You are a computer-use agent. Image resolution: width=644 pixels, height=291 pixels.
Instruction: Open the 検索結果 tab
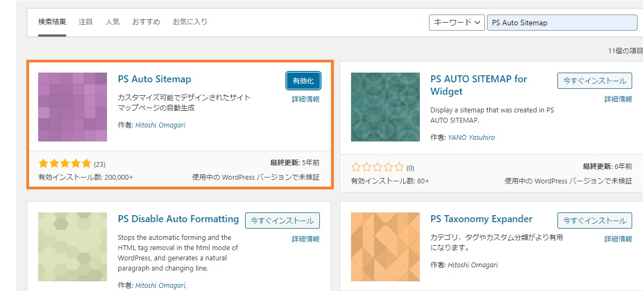click(52, 22)
